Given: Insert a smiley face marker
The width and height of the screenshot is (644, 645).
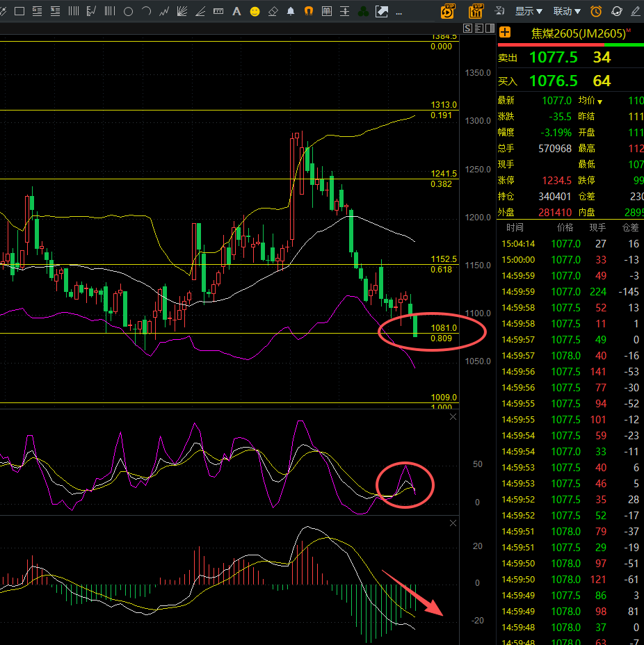Looking at the screenshot, I should coord(255,12).
